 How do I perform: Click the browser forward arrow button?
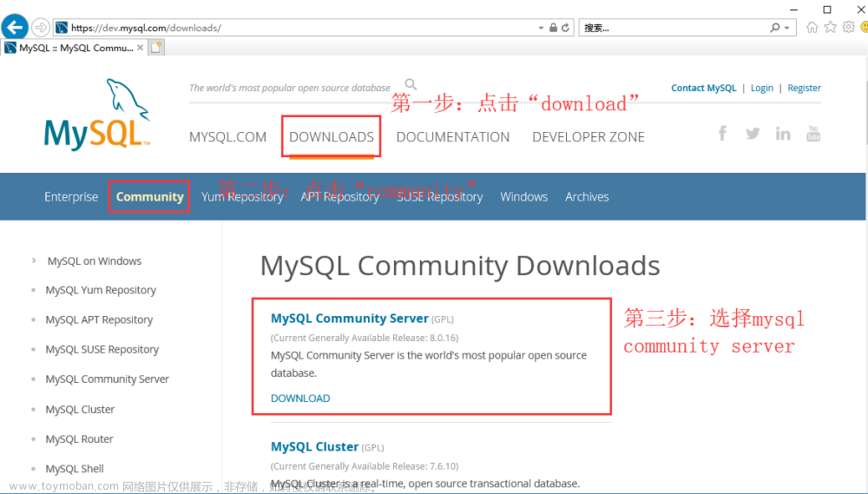[x=41, y=27]
